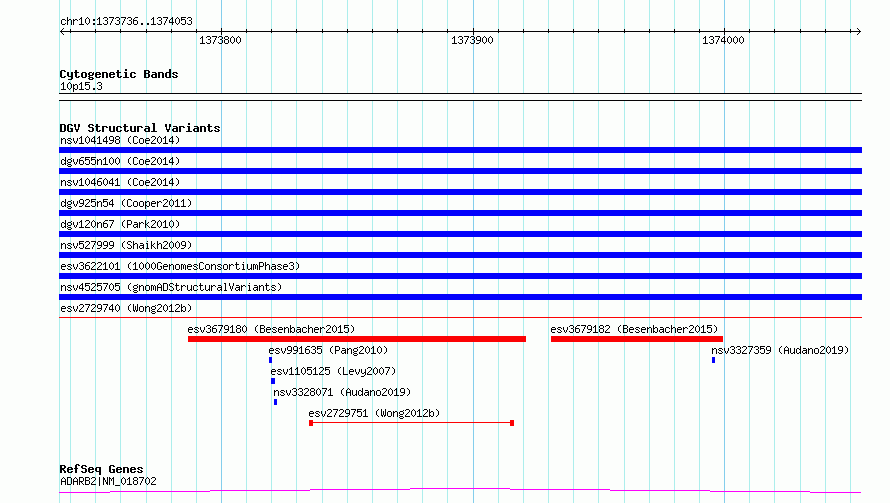
Task: Select variant label esv1105125 (Levy2007)
Action: point(333,371)
